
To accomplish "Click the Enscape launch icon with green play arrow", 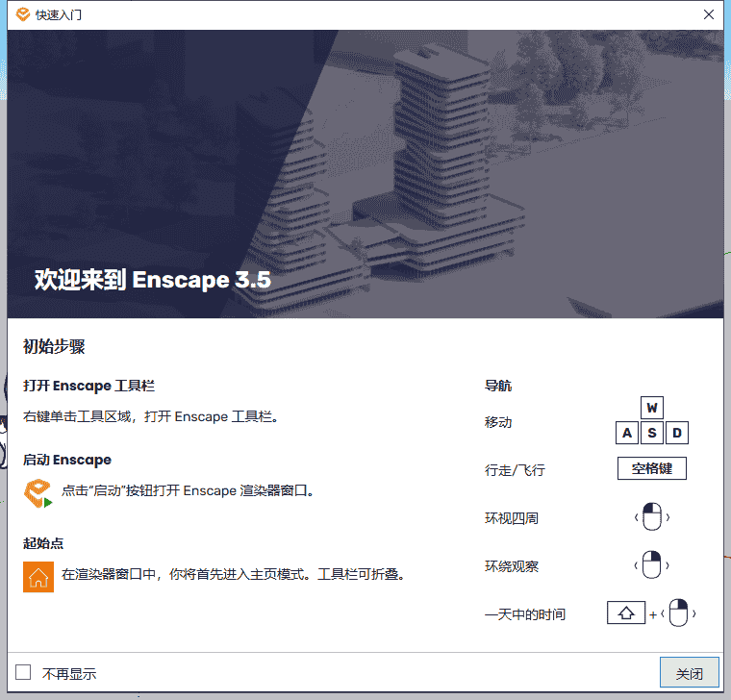I will point(38,491).
